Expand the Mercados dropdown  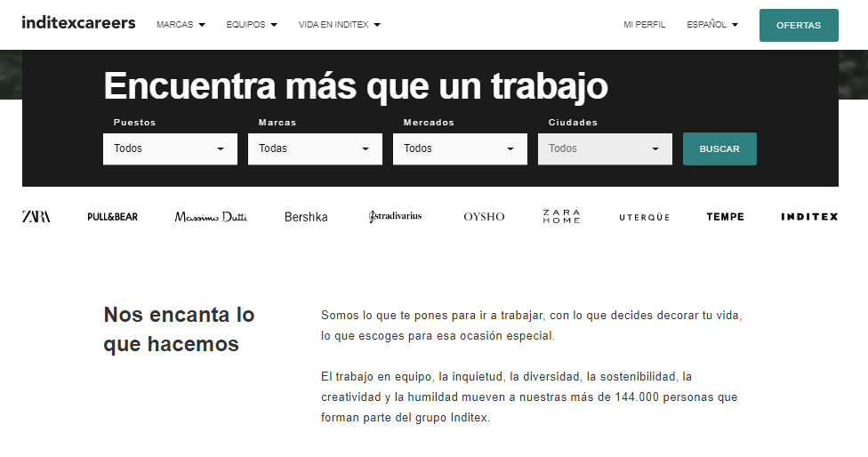click(460, 148)
